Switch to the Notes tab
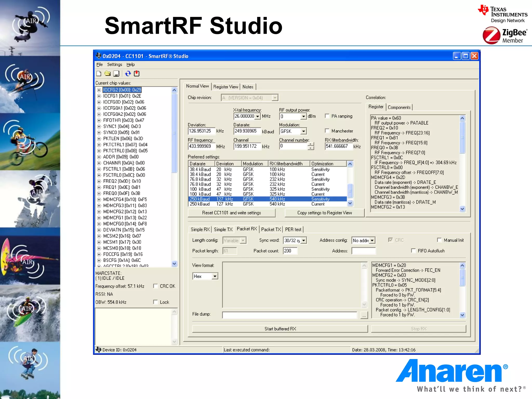Screen dimensions: 532x399 pos(248,87)
